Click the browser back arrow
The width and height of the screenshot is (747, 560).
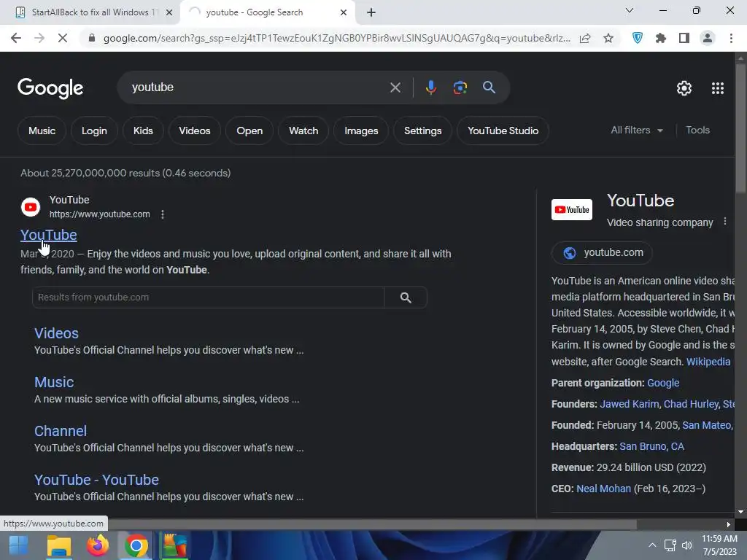coord(16,38)
